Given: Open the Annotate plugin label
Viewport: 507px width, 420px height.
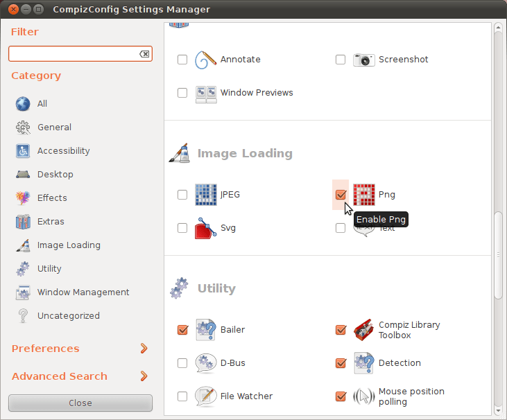Looking at the screenshot, I should [240, 60].
